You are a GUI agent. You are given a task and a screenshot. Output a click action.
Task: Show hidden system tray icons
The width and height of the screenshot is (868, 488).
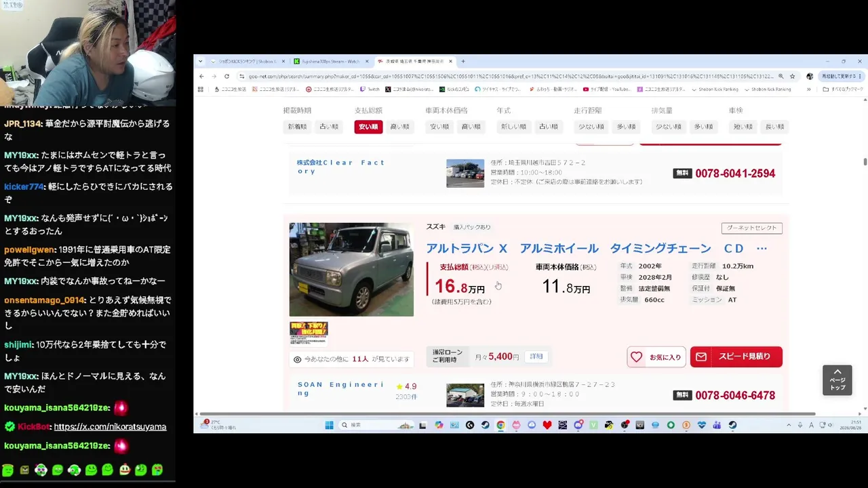coord(789,425)
